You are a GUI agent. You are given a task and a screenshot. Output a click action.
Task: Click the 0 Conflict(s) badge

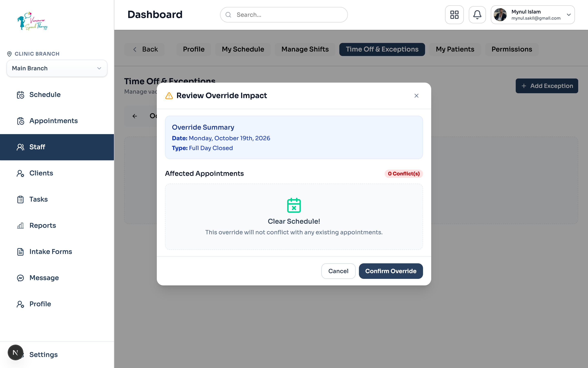click(x=404, y=174)
